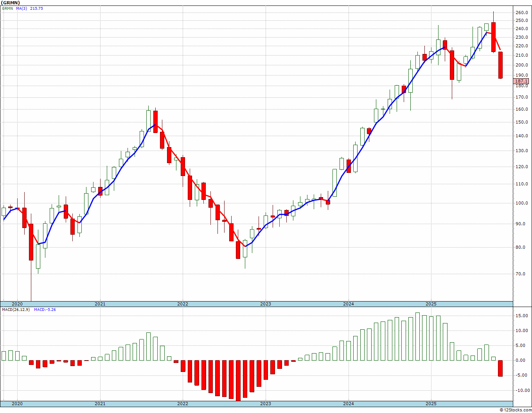The height and width of the screenshot is (413, 532).
Task: Select the 80.0 price axis label
Action: coord(521,247)
